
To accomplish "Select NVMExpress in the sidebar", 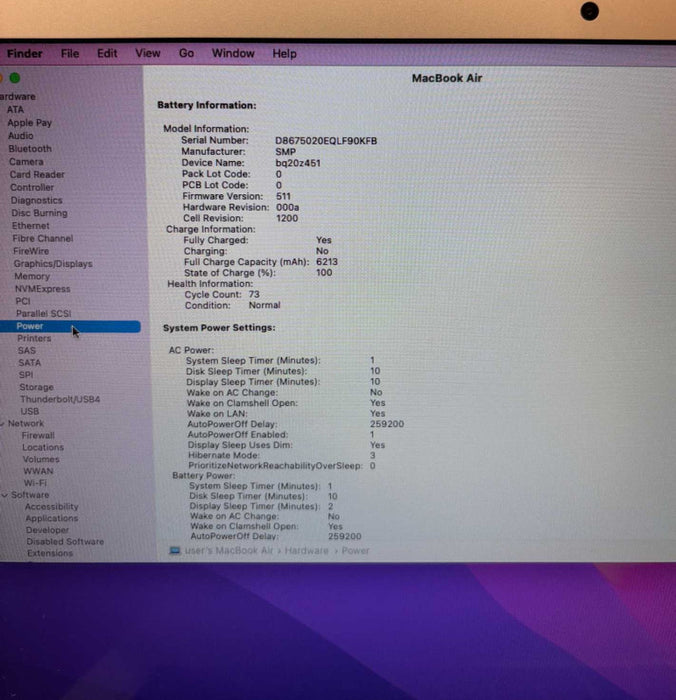I will pyautogui.click(x=42, y=289).
